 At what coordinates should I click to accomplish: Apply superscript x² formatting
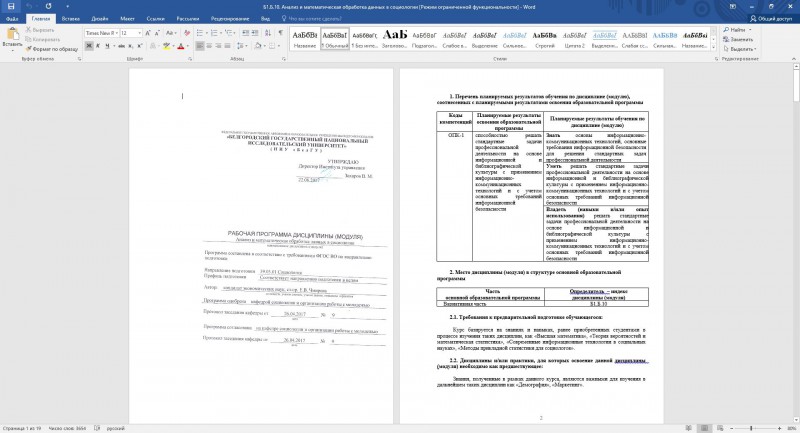tap(139, 46)
